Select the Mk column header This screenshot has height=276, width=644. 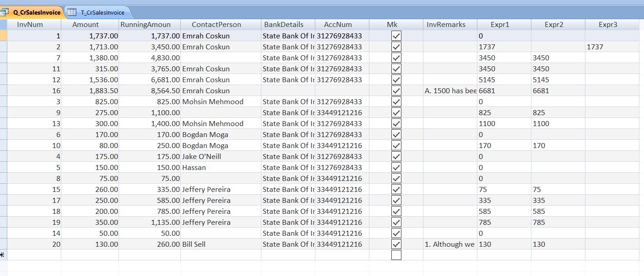[x=396, y=25]
